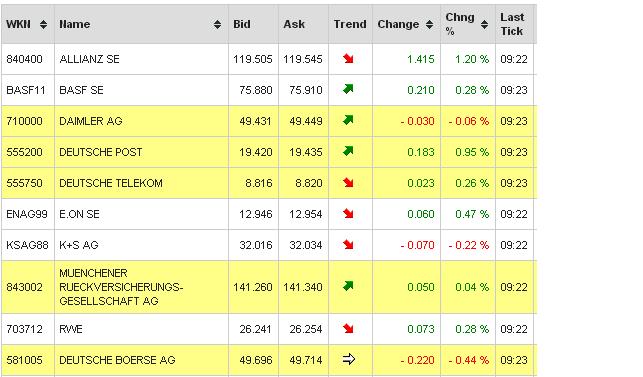The image size is (643, 377).
Task: Click change value - 0.030
Action: (417, 121)
